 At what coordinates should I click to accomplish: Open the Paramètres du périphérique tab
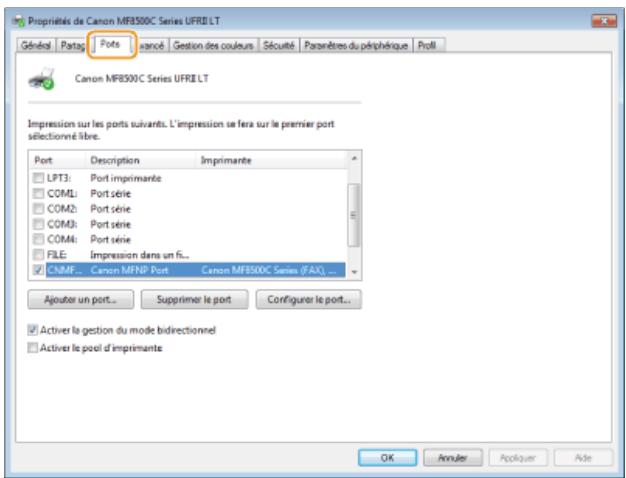356,46
